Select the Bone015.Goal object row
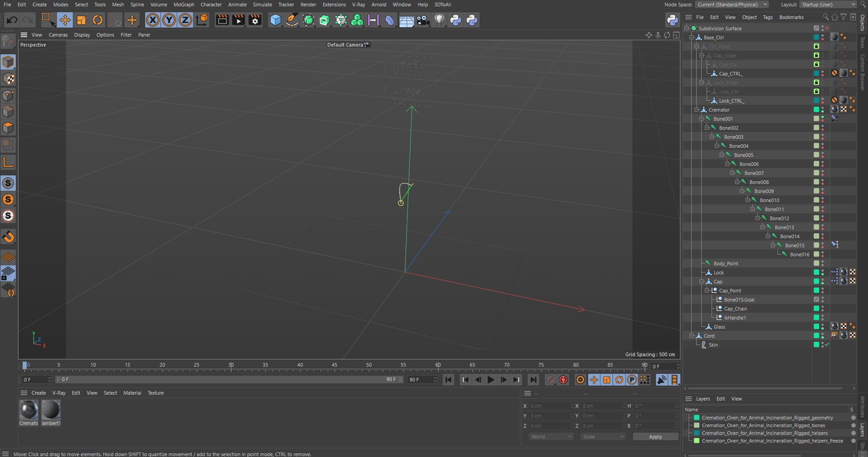The width and height of the screenshot is (868, 457). (739, 300)
